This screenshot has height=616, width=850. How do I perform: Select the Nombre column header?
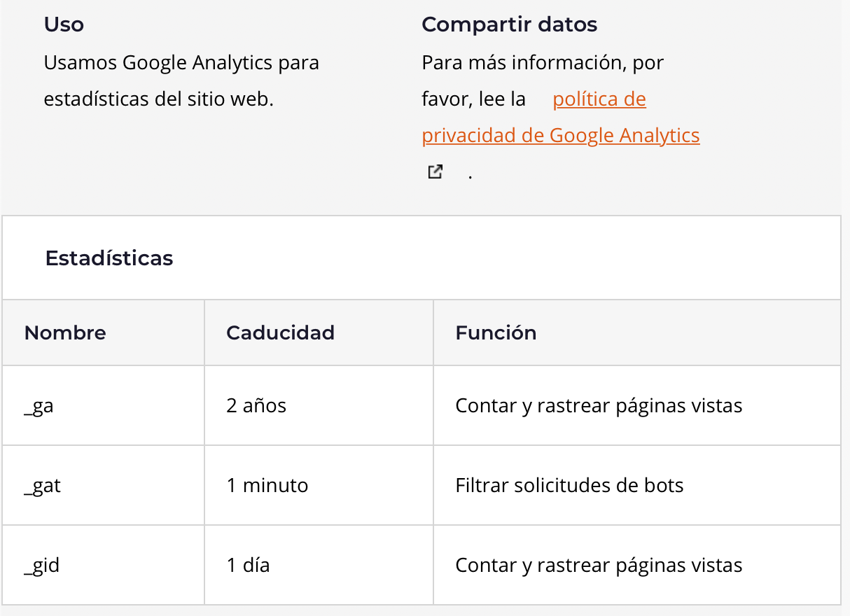click(65, 332)
